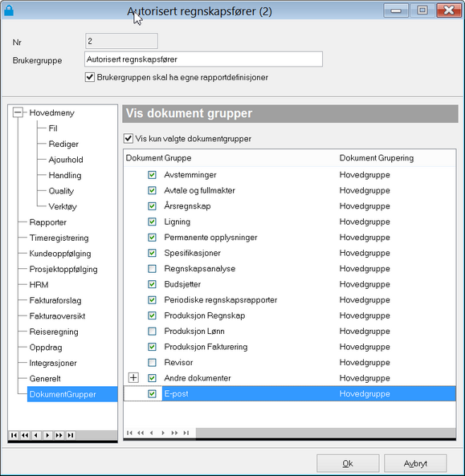Uncheck the Årsregnskap checkbox
The image size is (465, 476).
click(x=152, y=206)
